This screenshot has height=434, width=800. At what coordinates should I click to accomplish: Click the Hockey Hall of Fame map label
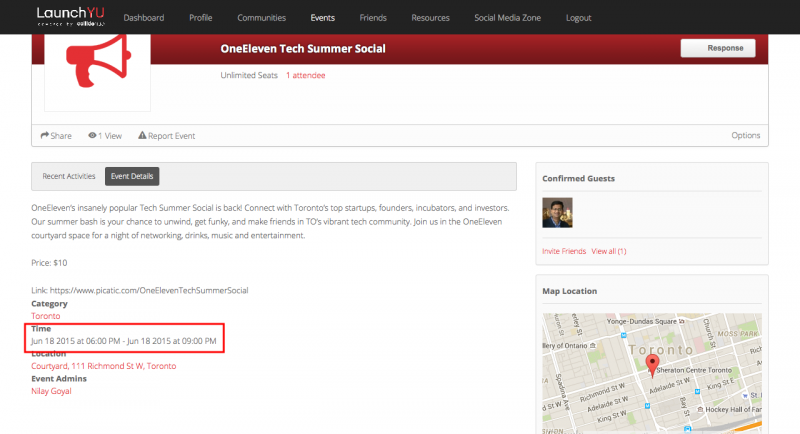tap(733, 409)
